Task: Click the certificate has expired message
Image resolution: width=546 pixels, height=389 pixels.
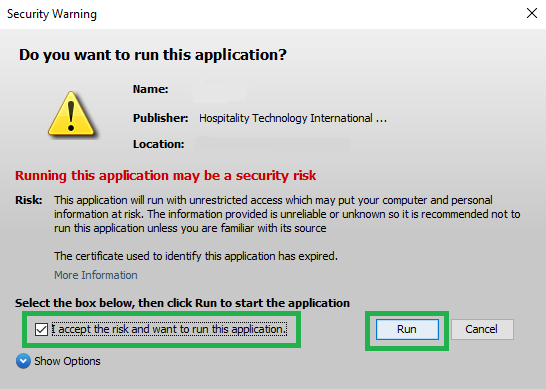Action: coord(196,256)
